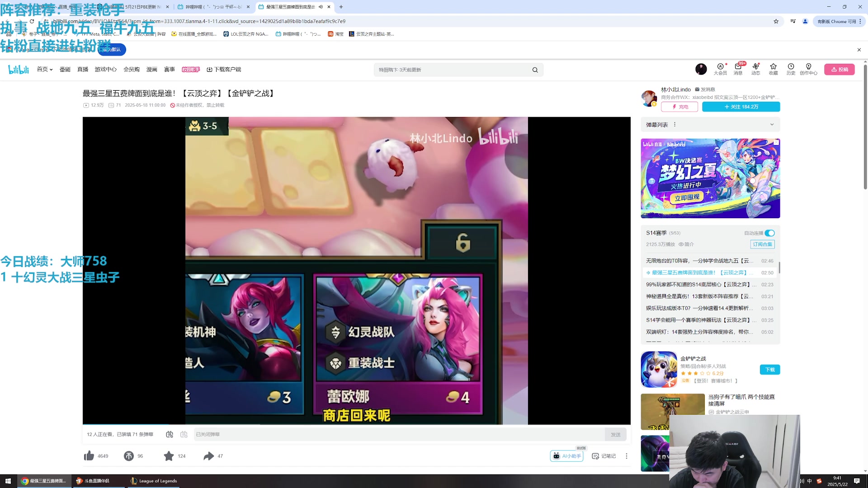Open 游戏中心 in navigation
The height and width of the screenshot is (488, 868).
pyautogui.click(x=105, y=69)
